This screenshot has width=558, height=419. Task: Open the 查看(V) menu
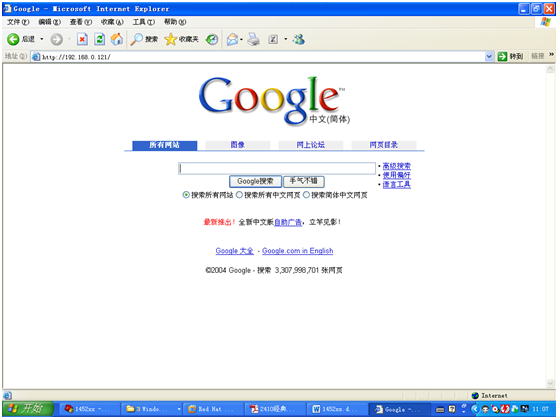(x=81, y=22)
